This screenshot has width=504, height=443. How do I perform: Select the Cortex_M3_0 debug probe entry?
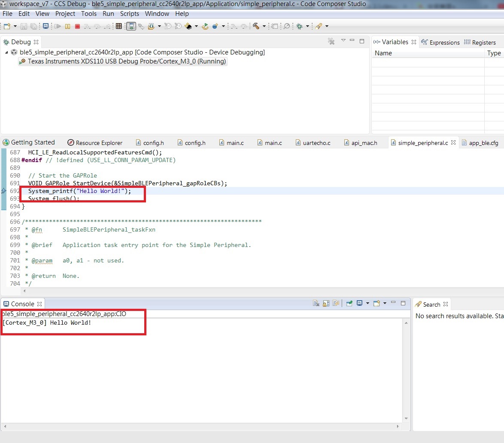point(127,61)
